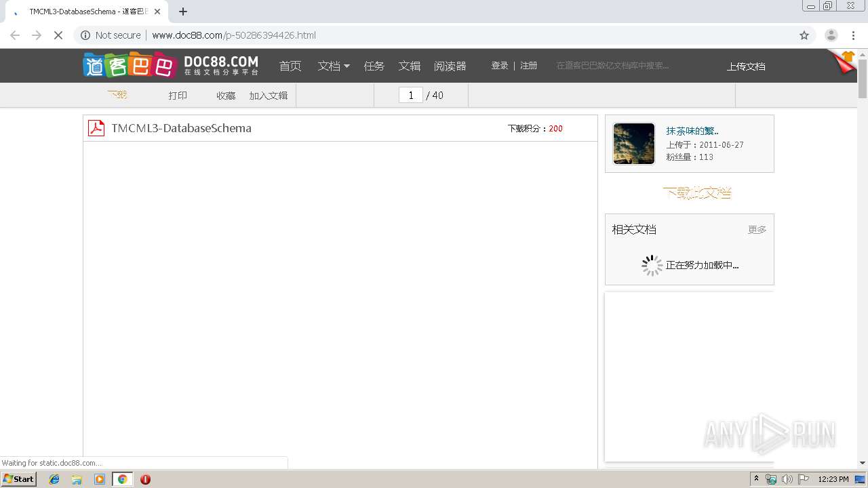Expand the 文档 dropdown menu

334,66
